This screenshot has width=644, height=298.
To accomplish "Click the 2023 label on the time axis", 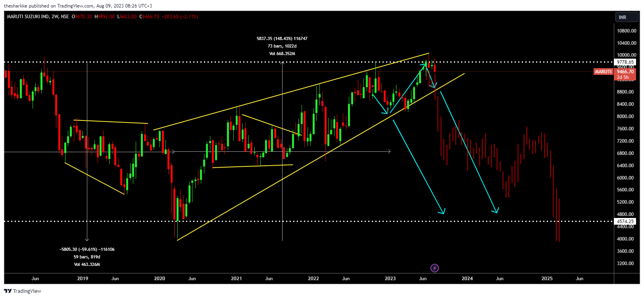I will click(390, 279).
